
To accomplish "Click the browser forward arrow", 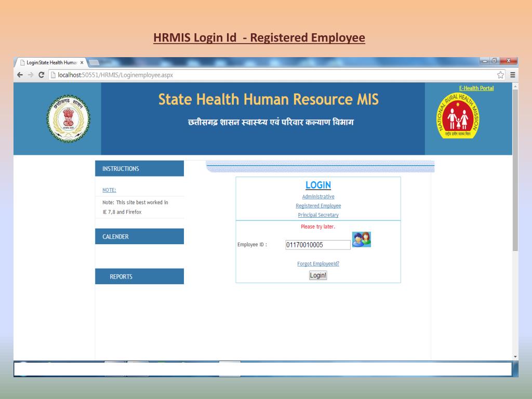I will 31,75.
